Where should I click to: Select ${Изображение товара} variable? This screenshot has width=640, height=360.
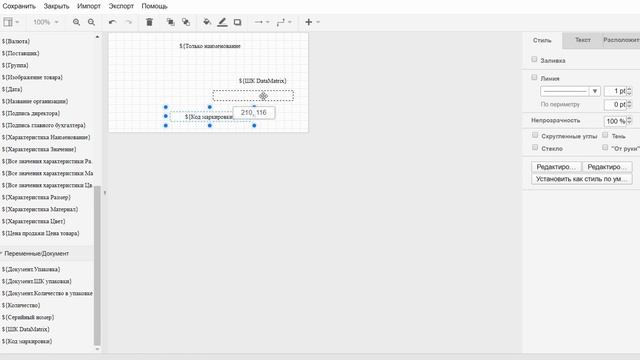pos(32,77)
